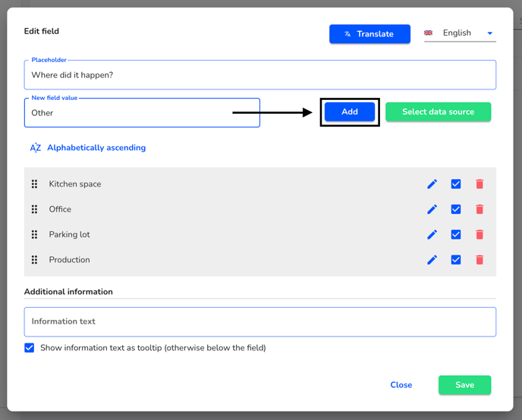Select the Parking lot label
This screenshot has height=420, width=522.
69,234
